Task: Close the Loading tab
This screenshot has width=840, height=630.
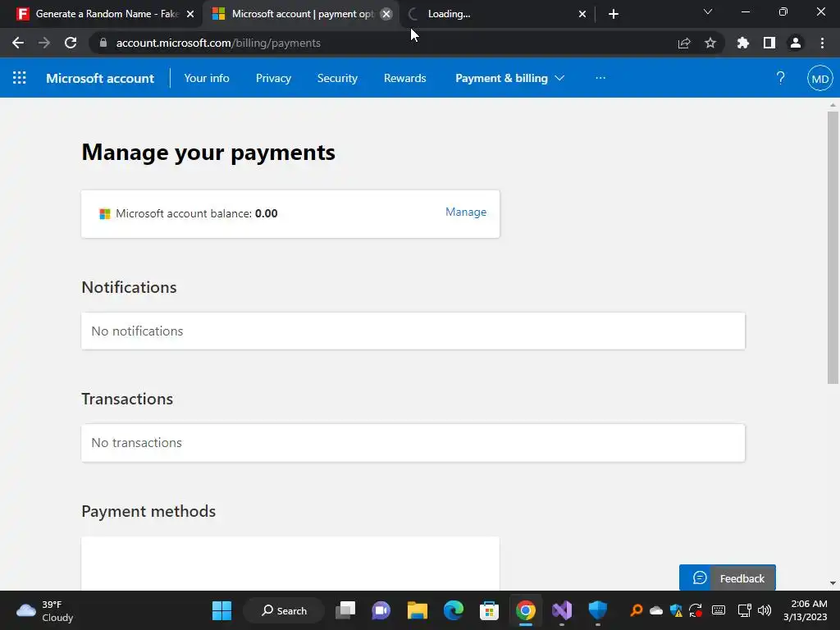Action: [582, 14]
